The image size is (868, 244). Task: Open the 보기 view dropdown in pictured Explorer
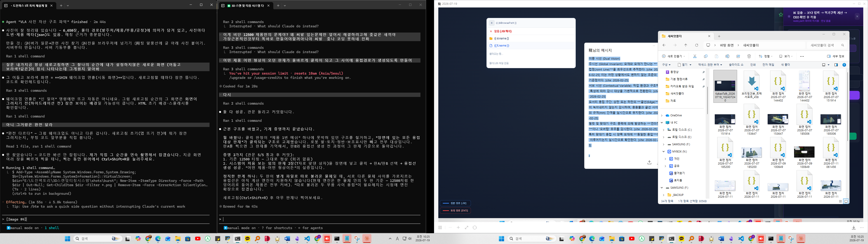point(786,56)
